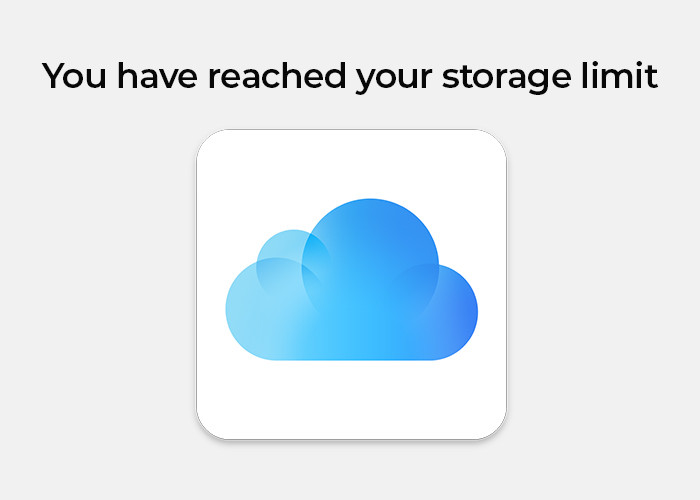
Task: Click the top-right rounded corner of tile
Action: click(494, 142)
